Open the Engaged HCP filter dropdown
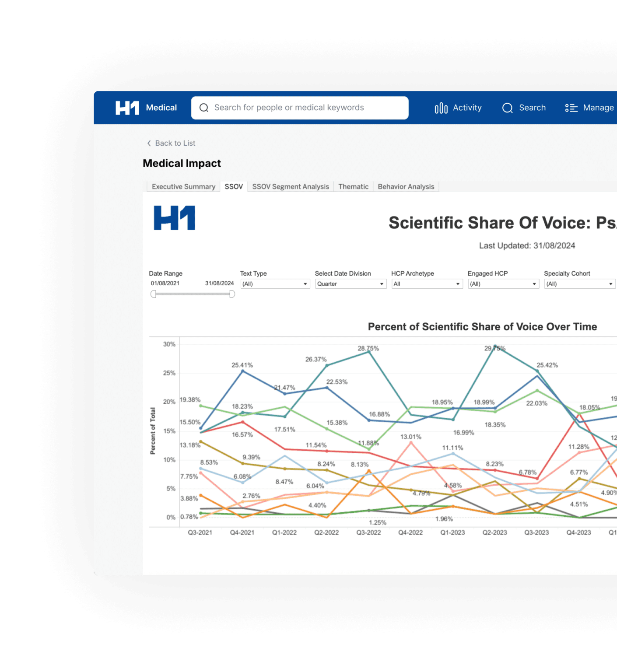 503,283
